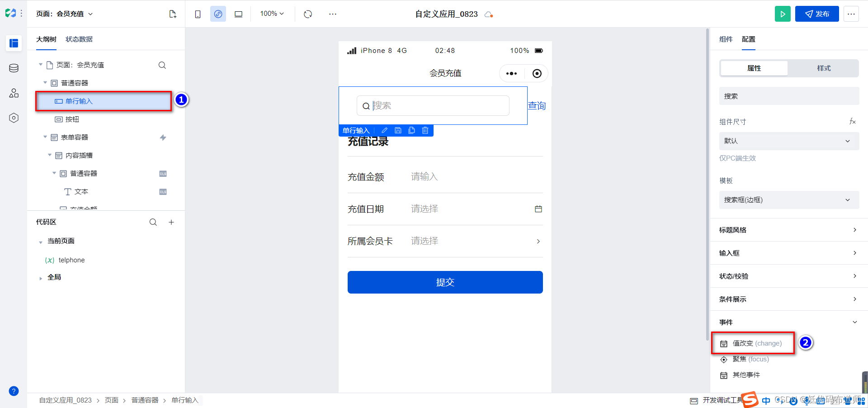868x408 pixels.
Task: Click the copy icon on 单行输入 toolbar
Action: [x=412, y=130]
